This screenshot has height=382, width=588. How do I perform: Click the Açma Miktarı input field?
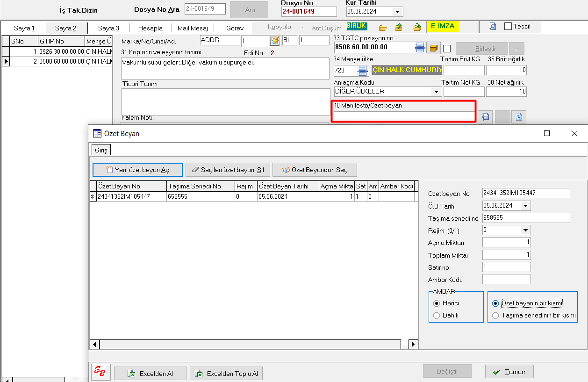click(507, 242)
